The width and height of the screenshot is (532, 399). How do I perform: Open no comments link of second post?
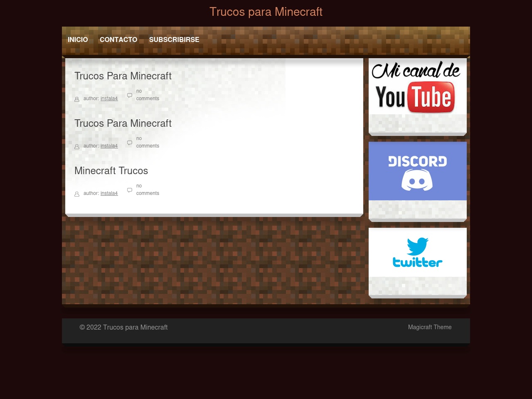[148, 142]
